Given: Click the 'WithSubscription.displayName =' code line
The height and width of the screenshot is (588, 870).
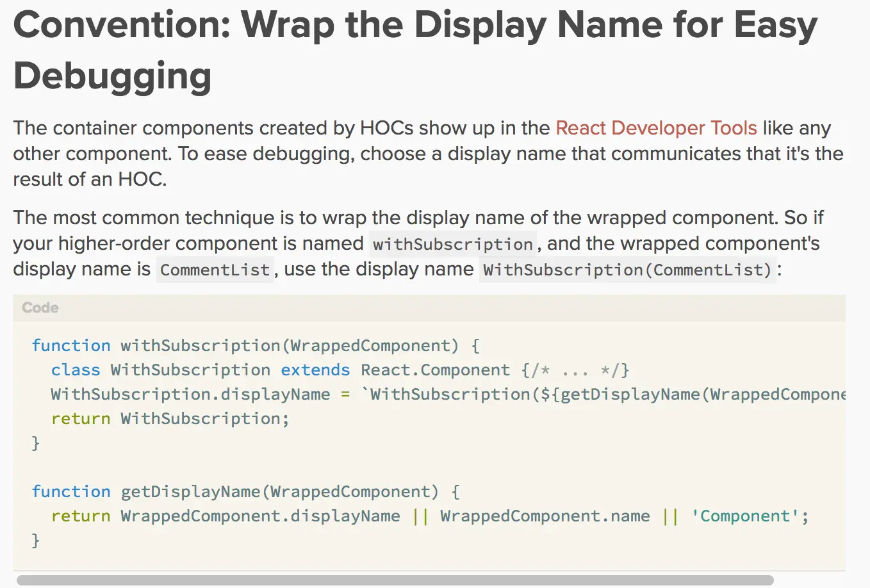Looking at the screenshot, I should [448, 395].
